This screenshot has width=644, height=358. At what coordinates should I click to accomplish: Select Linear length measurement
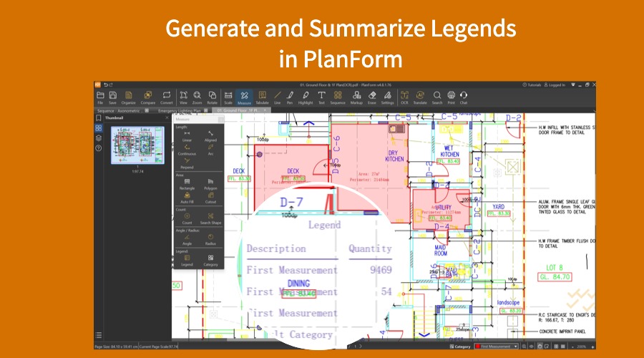[x=187, y=137]
